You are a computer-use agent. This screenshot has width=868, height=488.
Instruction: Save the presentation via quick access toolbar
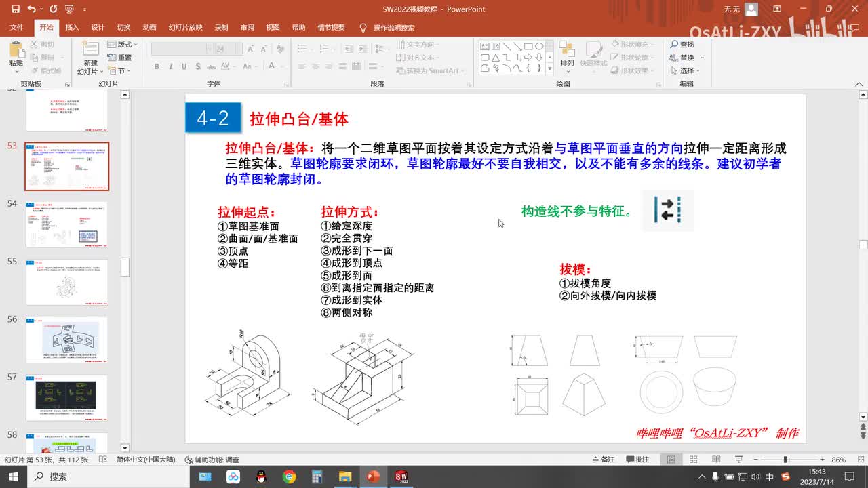(14, 9)
